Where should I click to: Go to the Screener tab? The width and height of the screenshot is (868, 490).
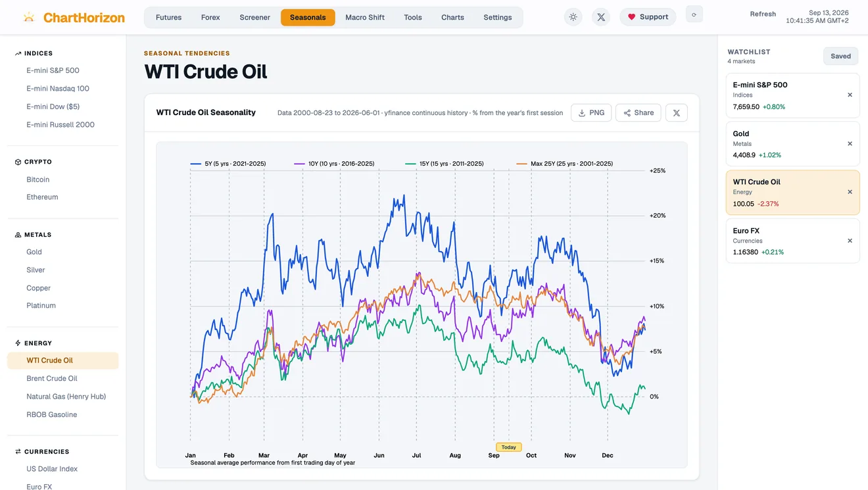pos(255,17)
